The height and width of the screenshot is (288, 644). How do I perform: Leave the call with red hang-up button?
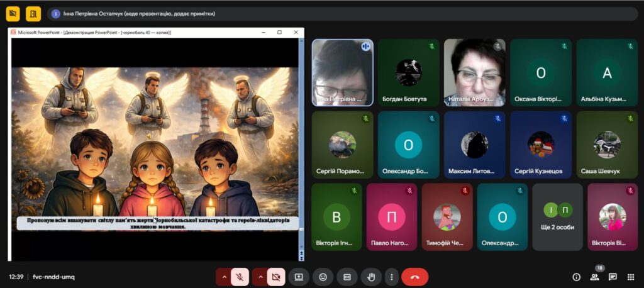pos(414,277)
